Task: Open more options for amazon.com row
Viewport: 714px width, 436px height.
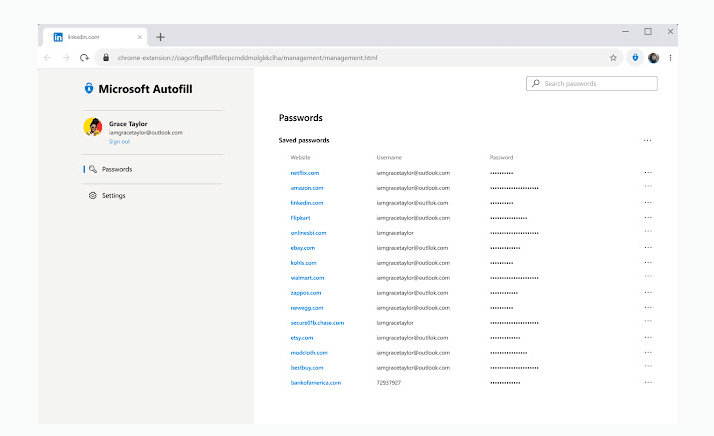Action: point(648,186)
